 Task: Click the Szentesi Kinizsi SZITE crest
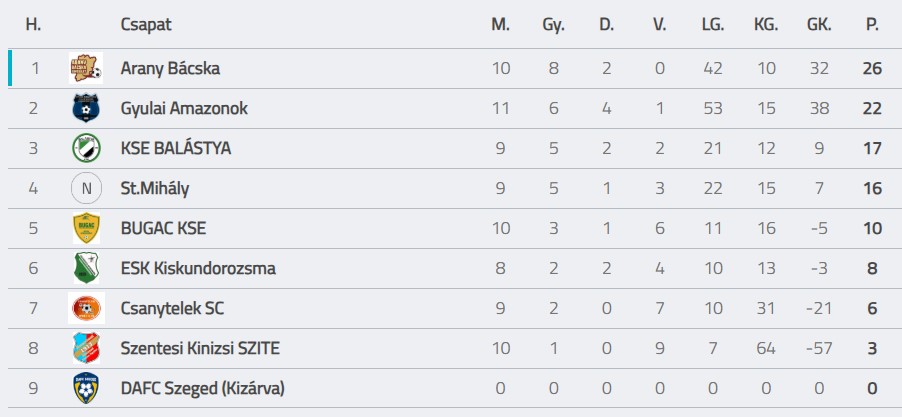tap(86, 348)
